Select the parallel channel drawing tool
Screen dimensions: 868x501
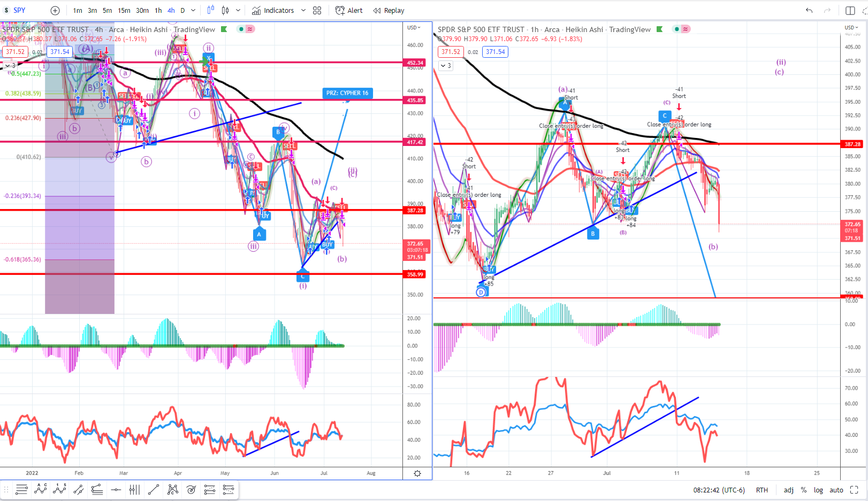pyautogui.click(x=78, y=490)
